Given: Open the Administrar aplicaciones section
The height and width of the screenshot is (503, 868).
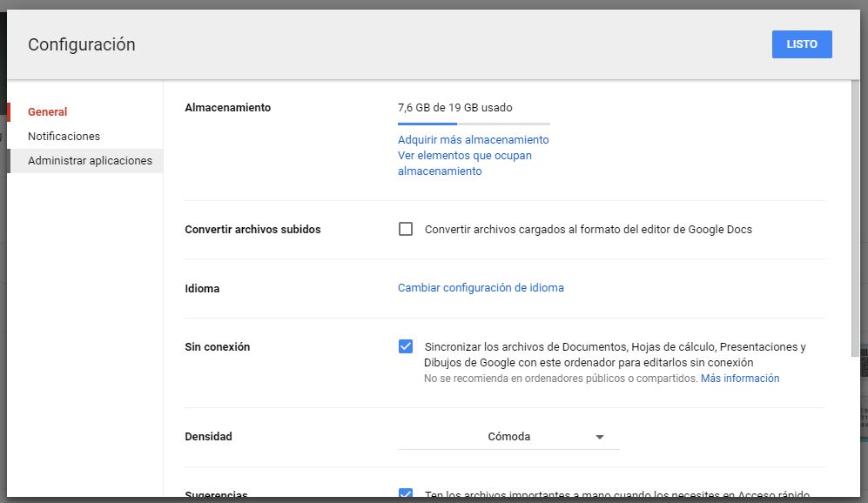Looking at the screenshot, I should pos(90,161).
